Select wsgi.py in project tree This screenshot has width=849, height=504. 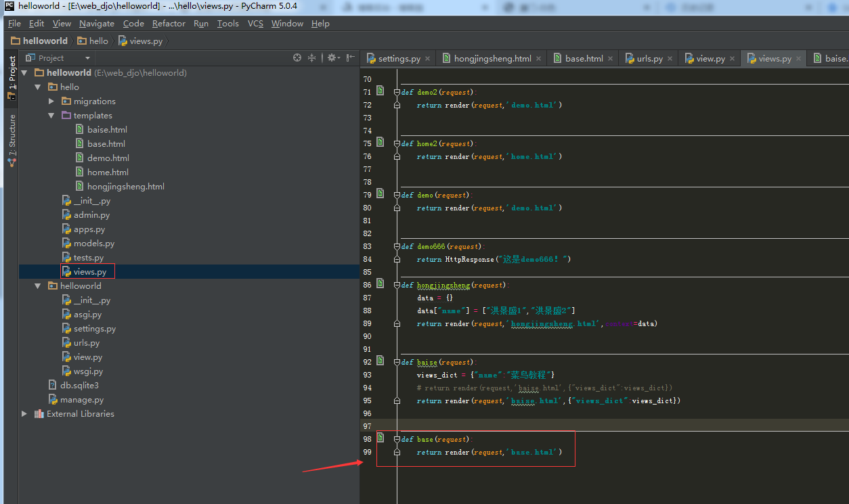82,371
